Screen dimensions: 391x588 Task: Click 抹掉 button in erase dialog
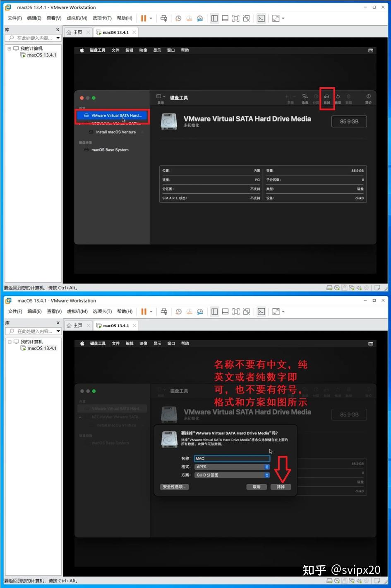281,487
